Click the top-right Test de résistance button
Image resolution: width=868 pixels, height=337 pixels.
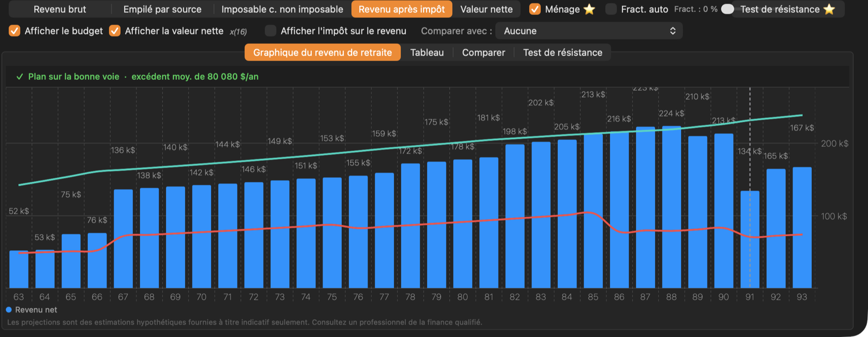(788, 9)
